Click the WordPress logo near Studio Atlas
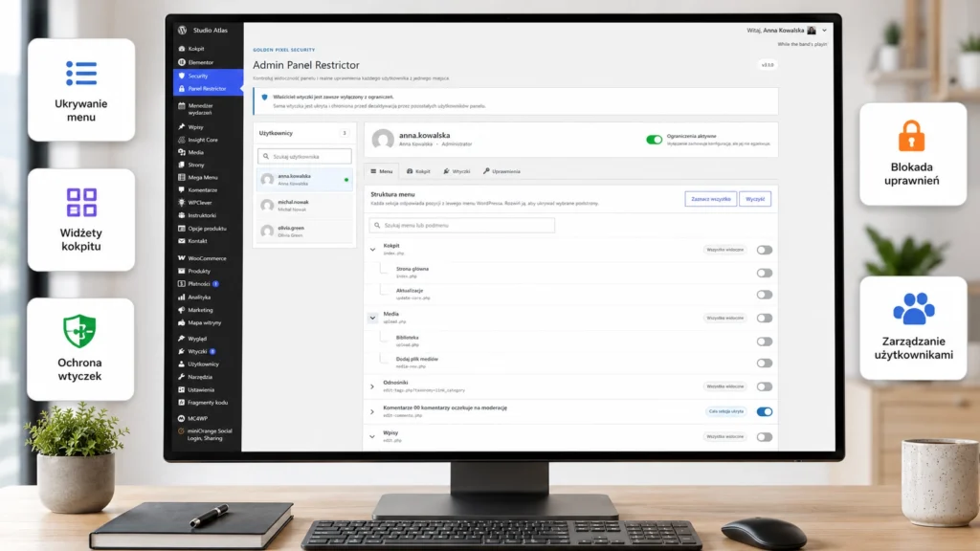 pyautogui.click(x=183, y=30)
